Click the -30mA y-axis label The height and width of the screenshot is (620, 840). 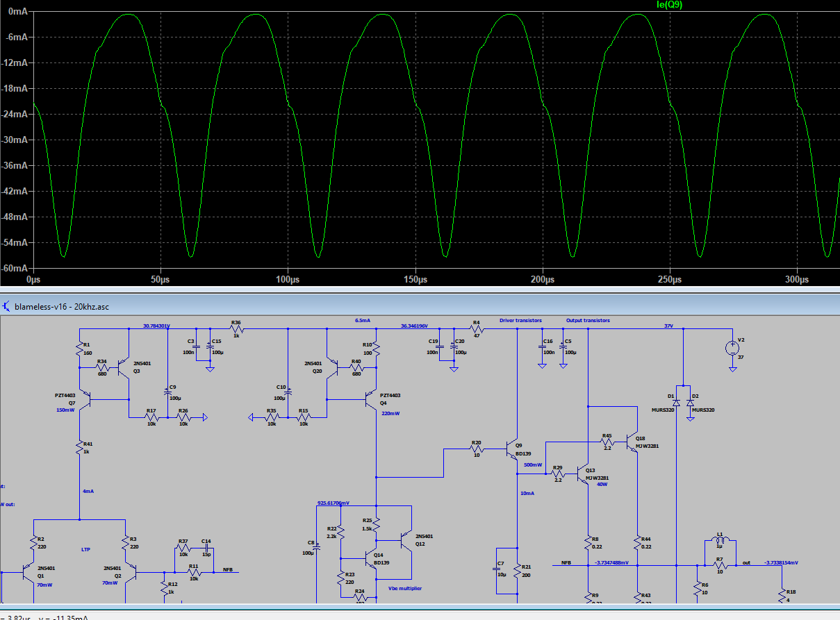tap(14, 140)
